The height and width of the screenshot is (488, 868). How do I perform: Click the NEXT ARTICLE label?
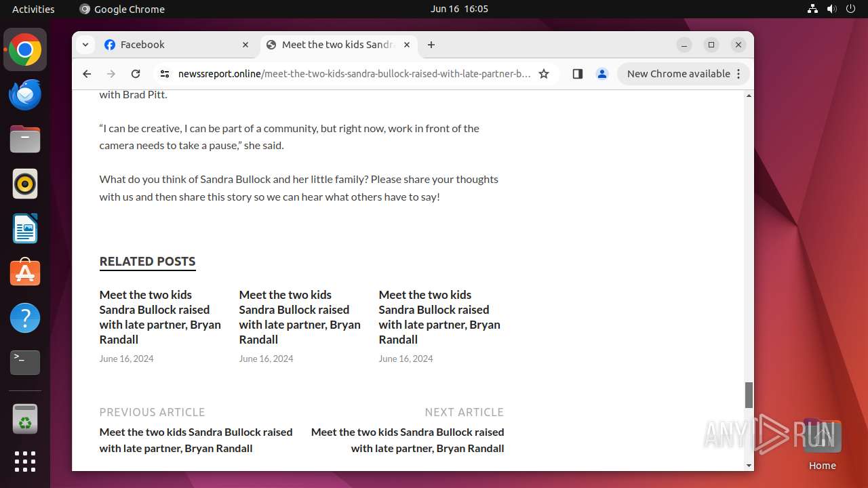(x=465, y=412)
